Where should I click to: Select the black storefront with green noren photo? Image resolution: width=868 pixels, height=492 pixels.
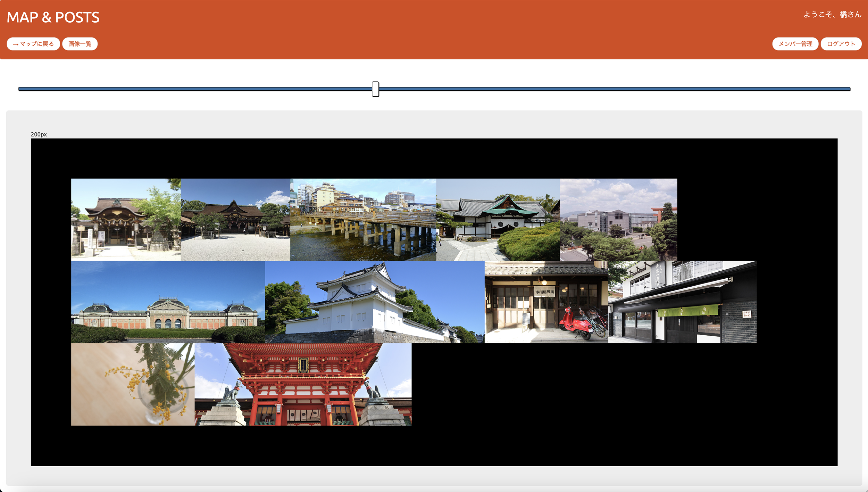point(682,302)
